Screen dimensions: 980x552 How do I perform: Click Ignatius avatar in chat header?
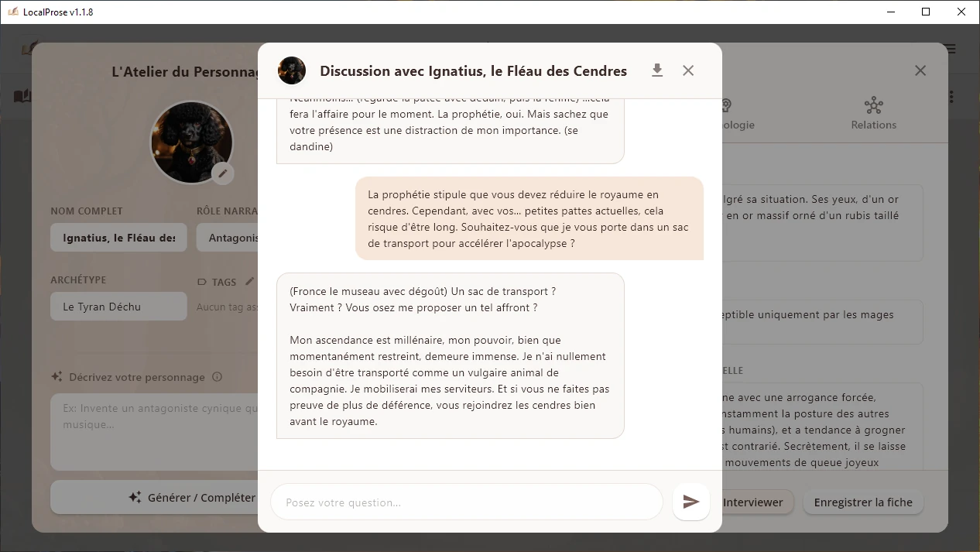point(292,70)
